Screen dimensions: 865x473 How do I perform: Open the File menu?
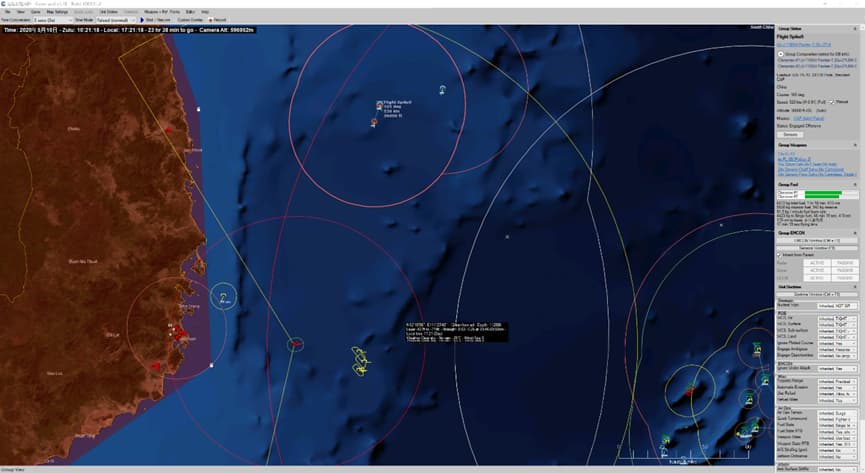pyautogui.click(x=7, y=12)
